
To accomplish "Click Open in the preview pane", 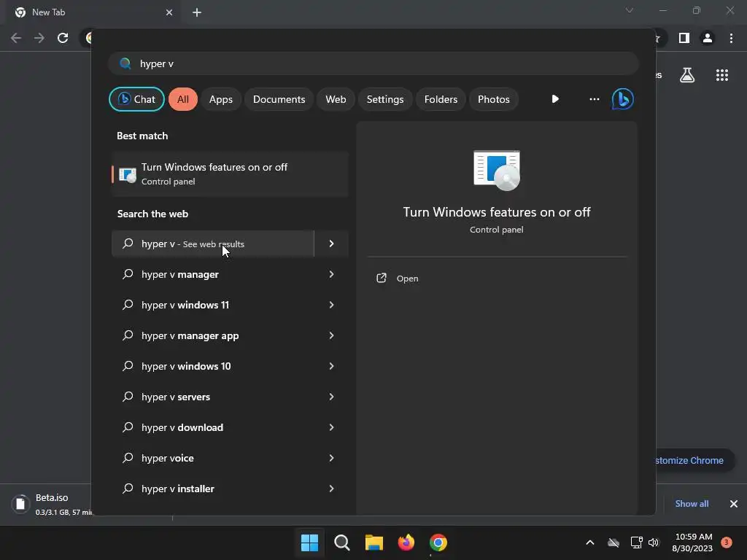I will [x=407, y=279].
